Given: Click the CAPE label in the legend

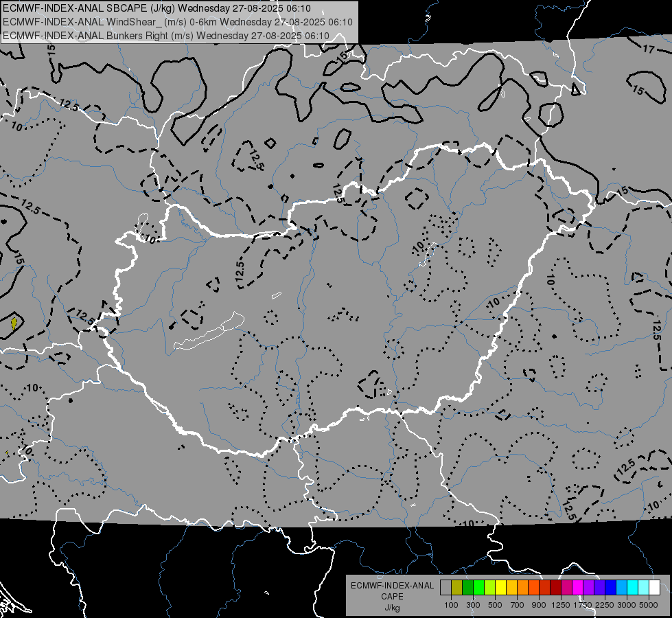Looking at the screenshot, I should (x=392, y=596).
